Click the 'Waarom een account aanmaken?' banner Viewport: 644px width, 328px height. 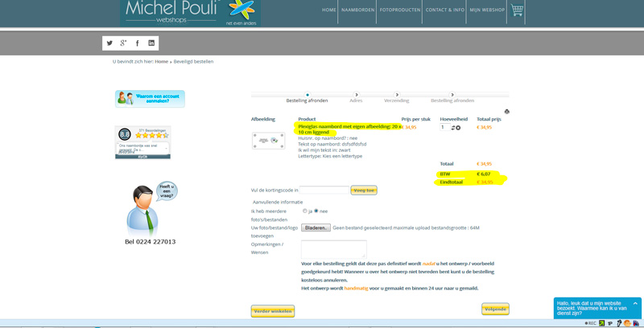(x=150, y=99)
